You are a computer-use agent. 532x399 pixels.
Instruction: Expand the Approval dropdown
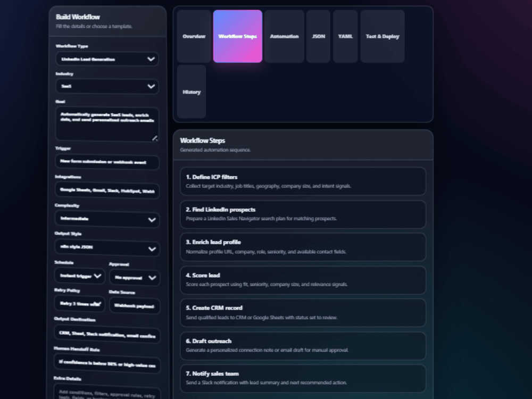(135, 278)
